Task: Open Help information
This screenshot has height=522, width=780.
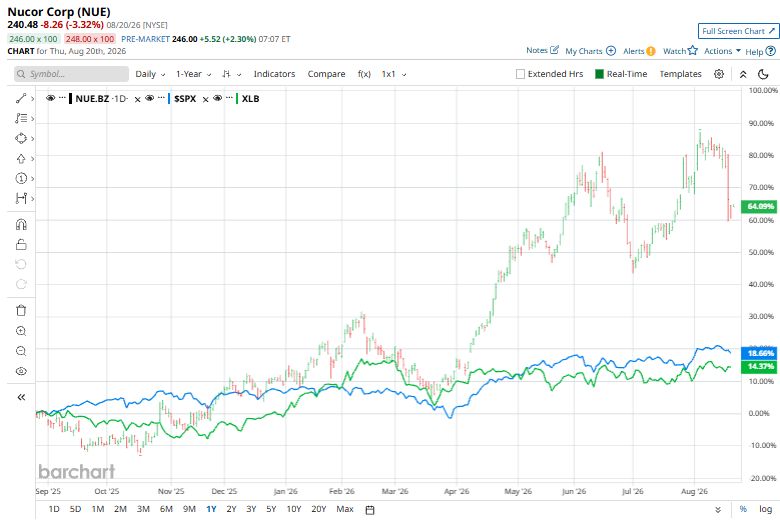Action: [x=760, y=51]
